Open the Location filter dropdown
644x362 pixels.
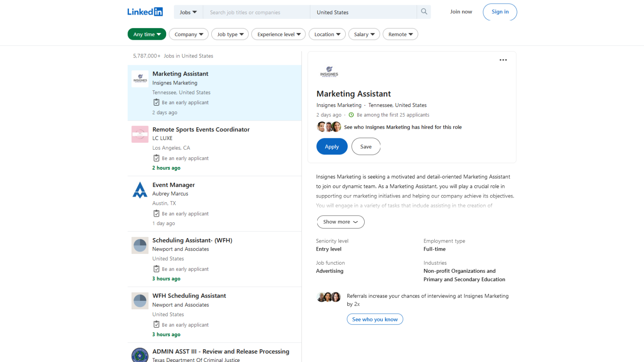[327, 34]
